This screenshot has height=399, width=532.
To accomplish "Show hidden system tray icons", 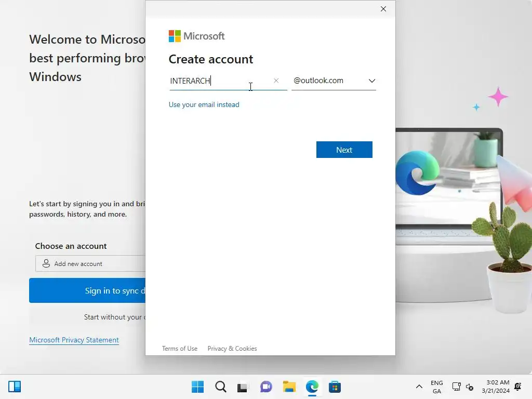I will [419, 387].
